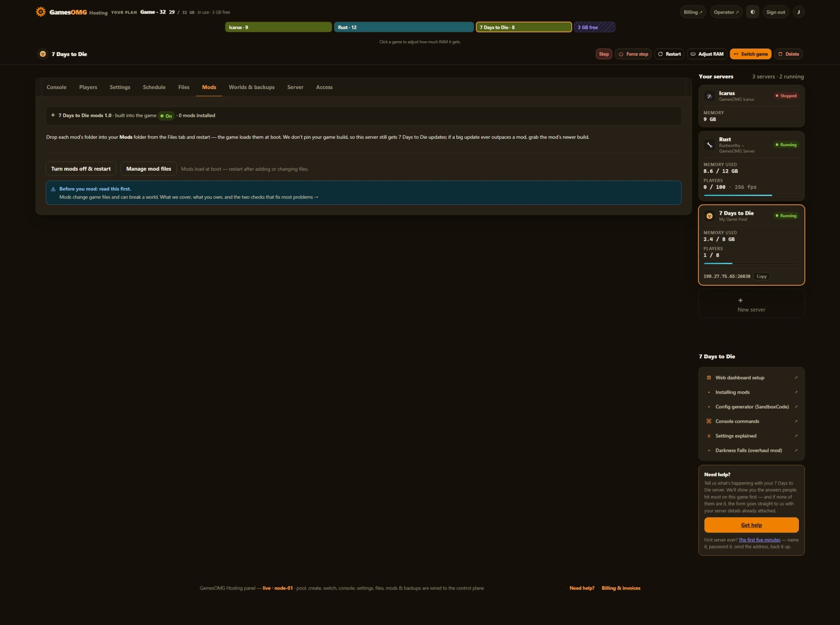840x625 pixels.
Task: Open external arrow for Config generator
Action: tap(796, 407)
